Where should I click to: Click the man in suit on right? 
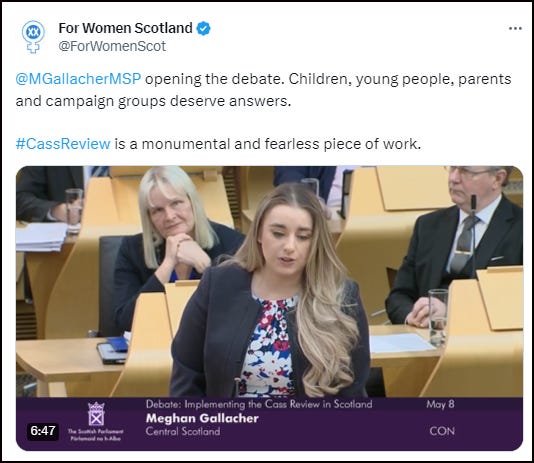[x=456, y=245]
